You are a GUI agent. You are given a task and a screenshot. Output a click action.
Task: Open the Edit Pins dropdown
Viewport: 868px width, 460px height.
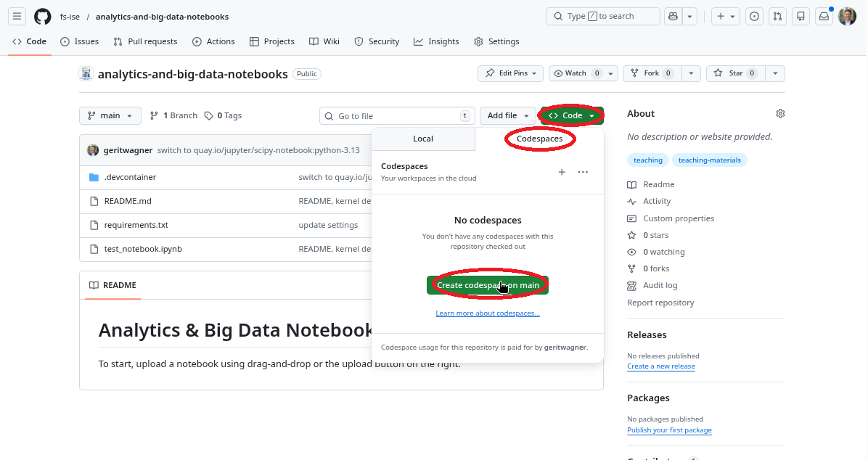(x=512, y=73)
